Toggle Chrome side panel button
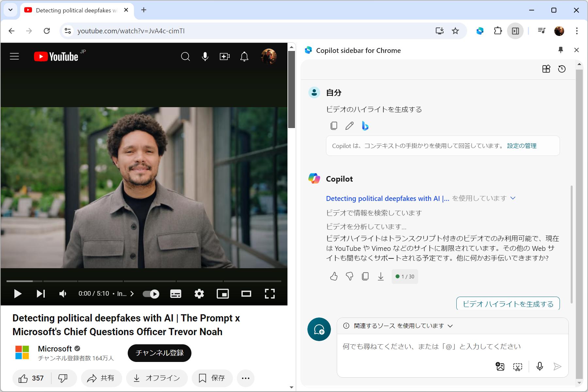The image size is (588, 392). point(515,31)
